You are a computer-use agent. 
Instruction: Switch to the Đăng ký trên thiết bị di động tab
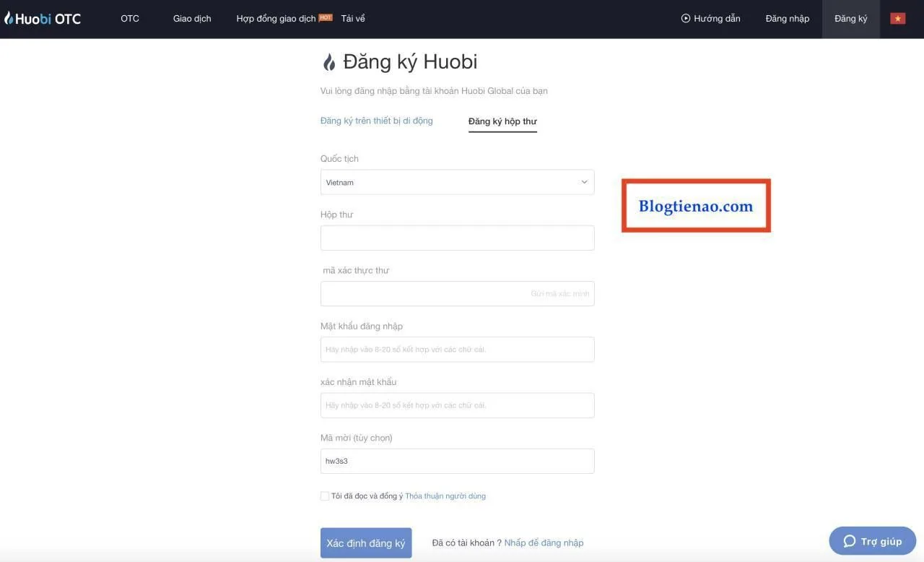coord(376,120)
